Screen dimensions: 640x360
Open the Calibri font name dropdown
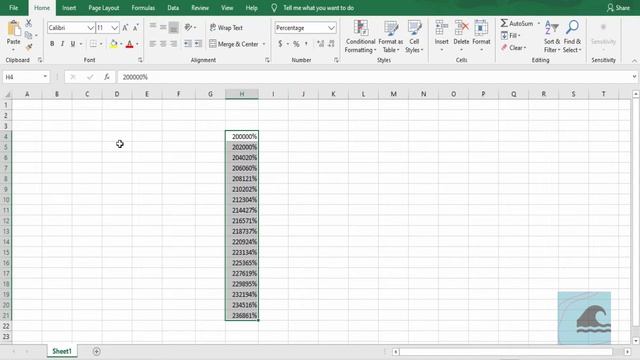90,28
